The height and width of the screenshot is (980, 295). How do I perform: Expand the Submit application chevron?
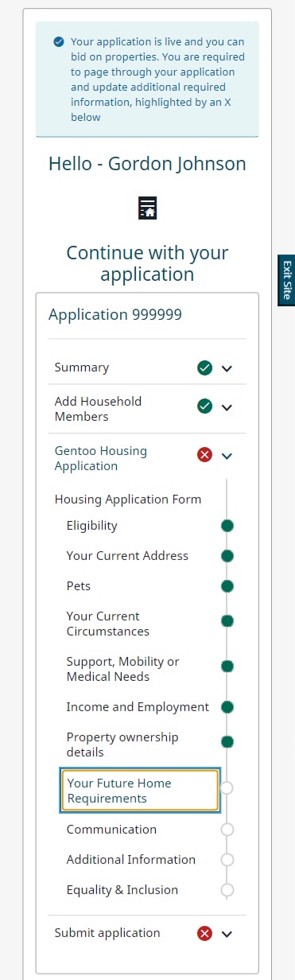click(227, 935)
